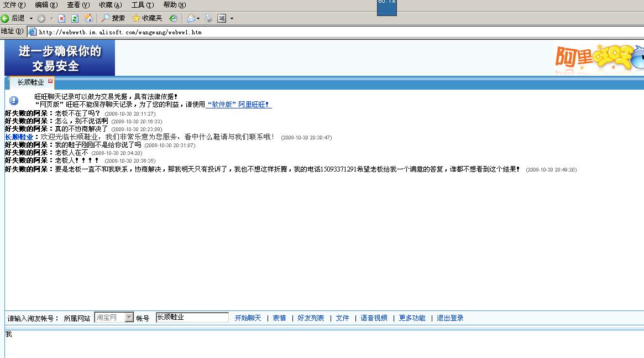The height and width of the screenshot is (358, 644).
Task: Click the address bar URL field
Action: (337, 32)
